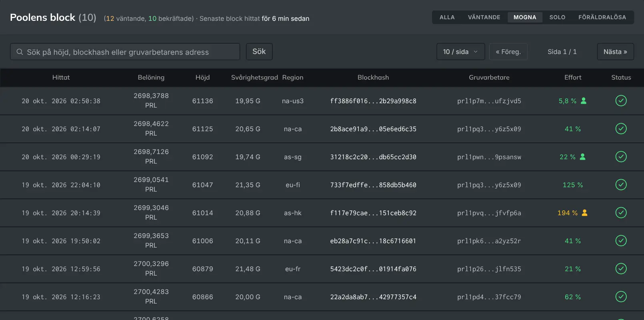The width and height of the screenshot is (644, 320).
Task: Focus the block search input field
Action: 125,52
